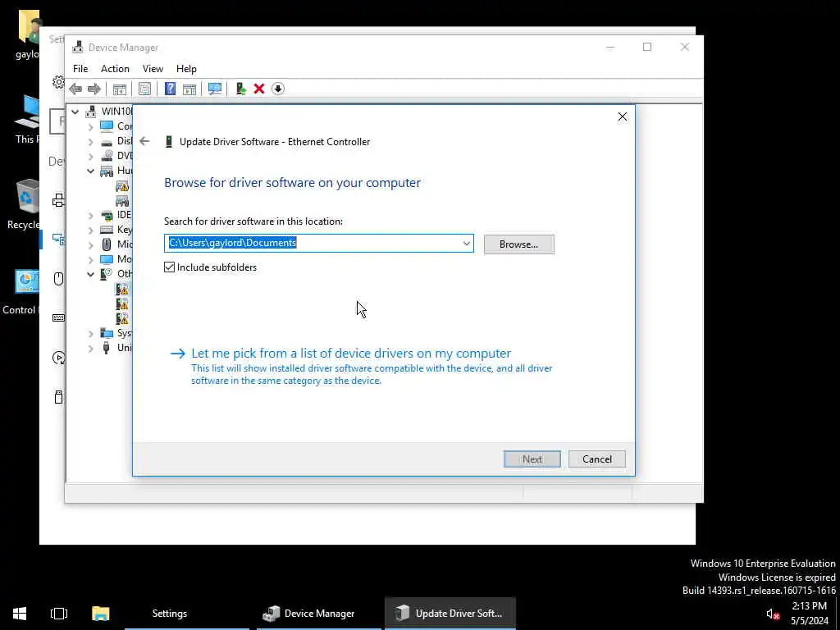Click the Cancel button
The width and height of the screenshot is (840, 630).
tap(597, 459)
